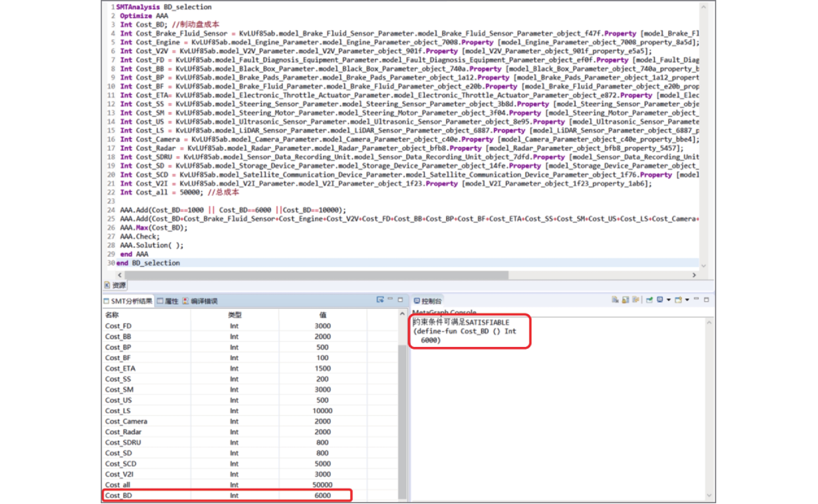Click the 编译错误 tab icon
Screen dimensions: 818x504
click(186, 301)
